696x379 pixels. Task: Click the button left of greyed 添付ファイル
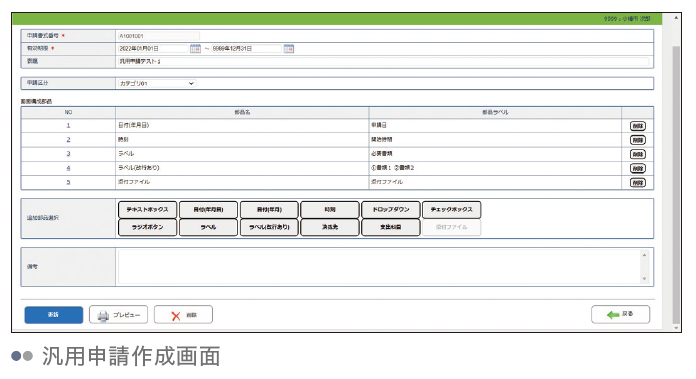[391, 227]
